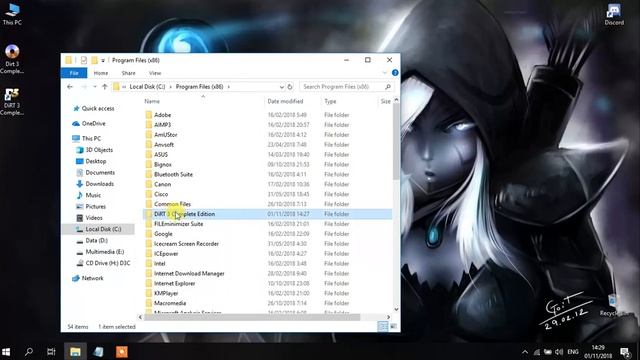The image size is (640, 360).
Task: Open the Home ribbon tab
Action: [x=101, y=73]
